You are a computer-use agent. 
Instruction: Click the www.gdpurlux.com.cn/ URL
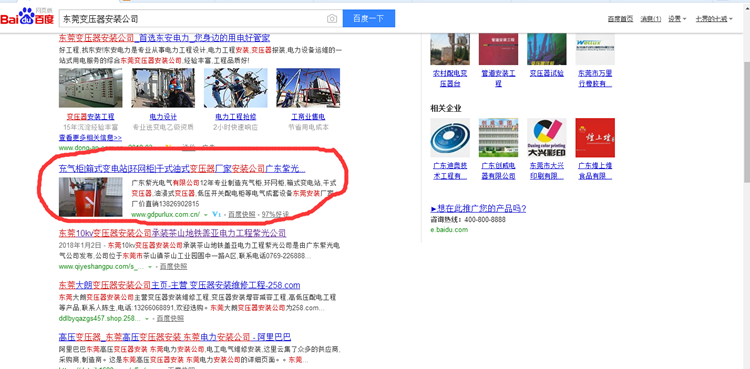pos(165,214)
